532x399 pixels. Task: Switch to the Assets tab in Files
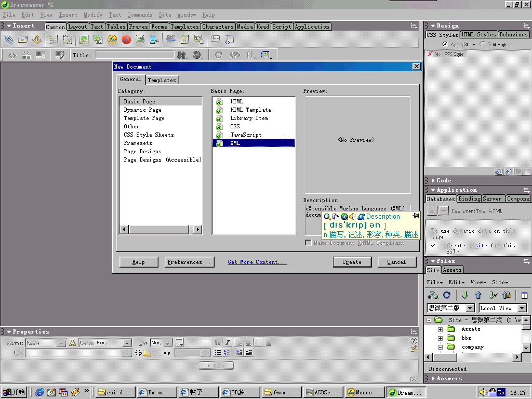[453, 270]
